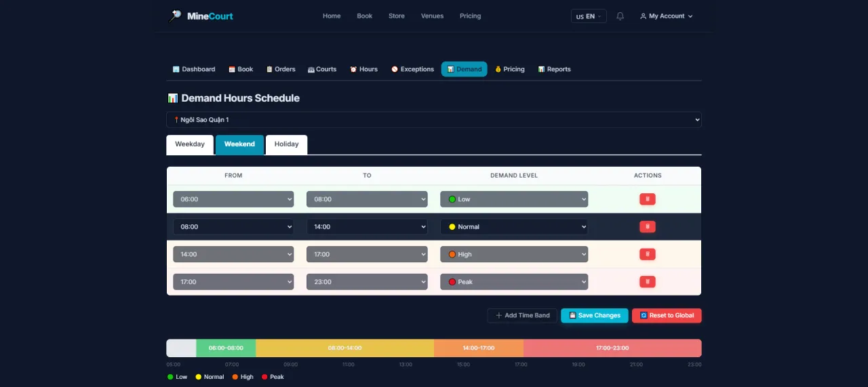Open Pricing in the top navigation

point(470,16)
